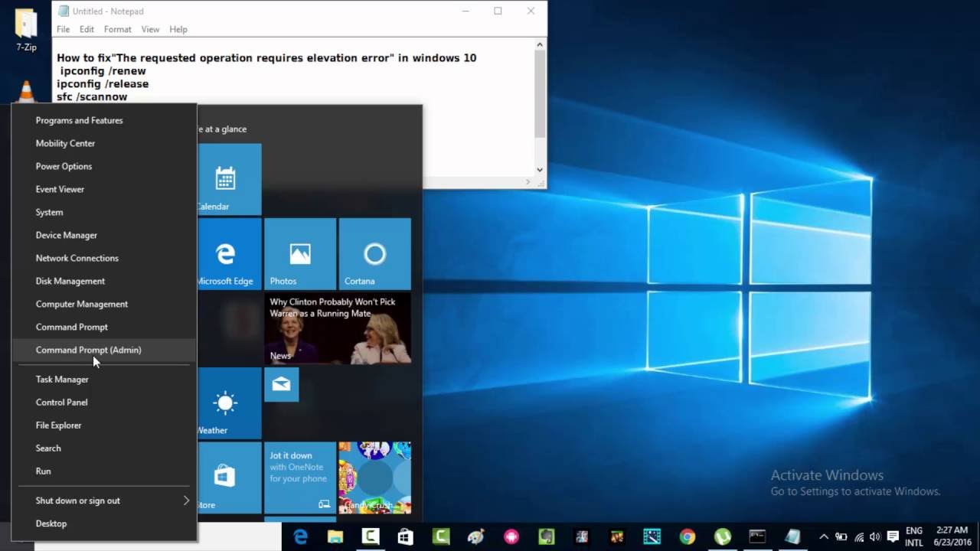
Task: Open the VLC cone desktop icon
Action: click(x=26, y=92)
